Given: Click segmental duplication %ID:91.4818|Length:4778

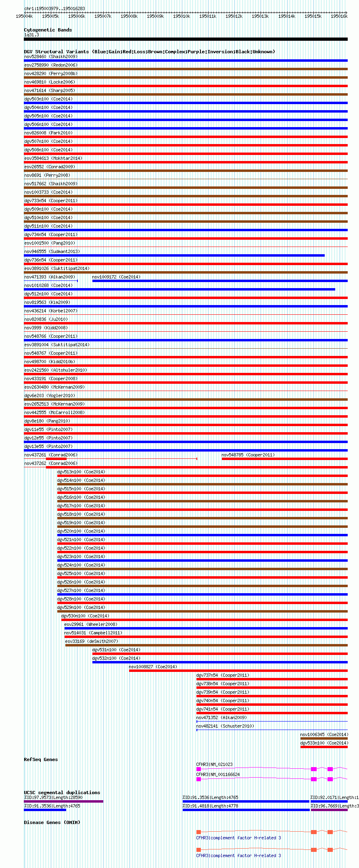Looking at the screenshot, I should [x=210, y=806].
